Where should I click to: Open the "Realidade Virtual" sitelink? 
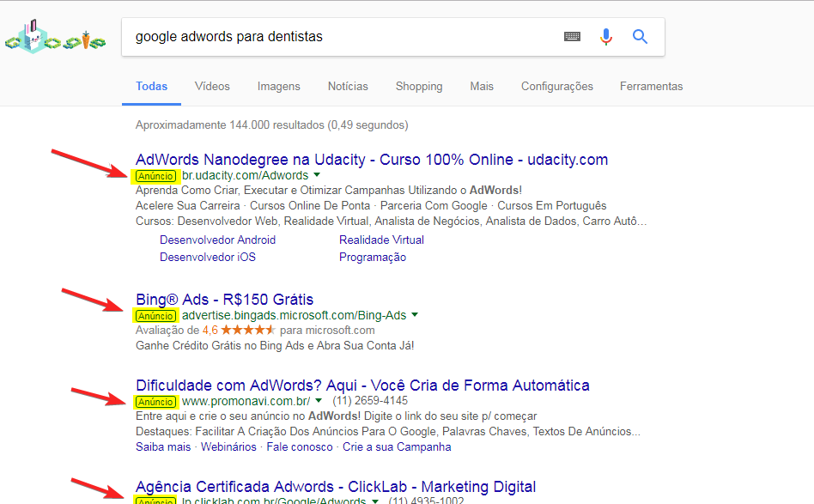point(381,240)
